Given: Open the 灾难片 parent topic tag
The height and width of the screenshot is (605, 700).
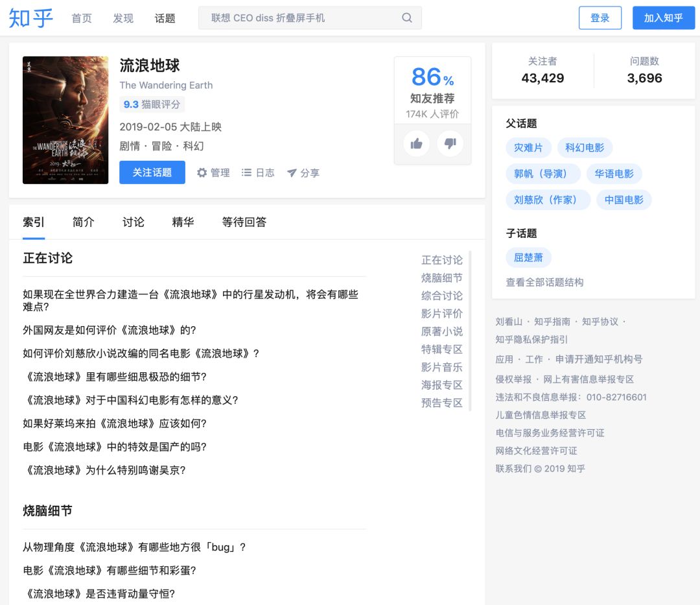Looking at the screenshot, I should click(x=529, y=148).
